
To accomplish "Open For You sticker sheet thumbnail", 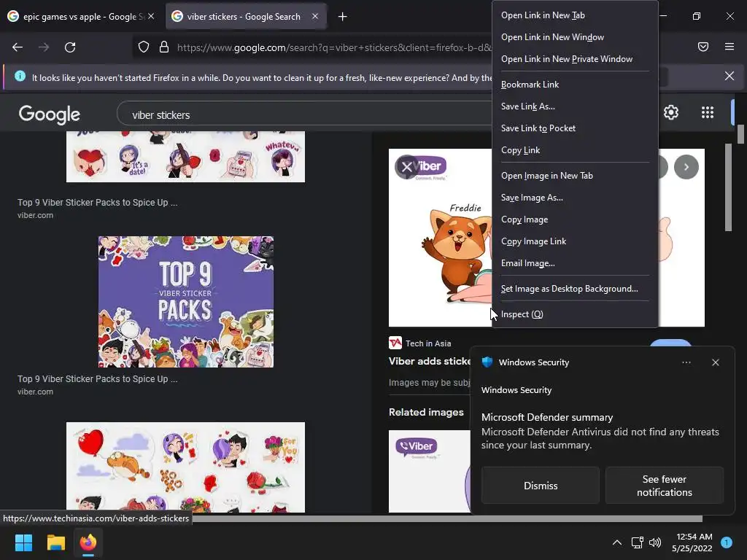I will point(185,467).
